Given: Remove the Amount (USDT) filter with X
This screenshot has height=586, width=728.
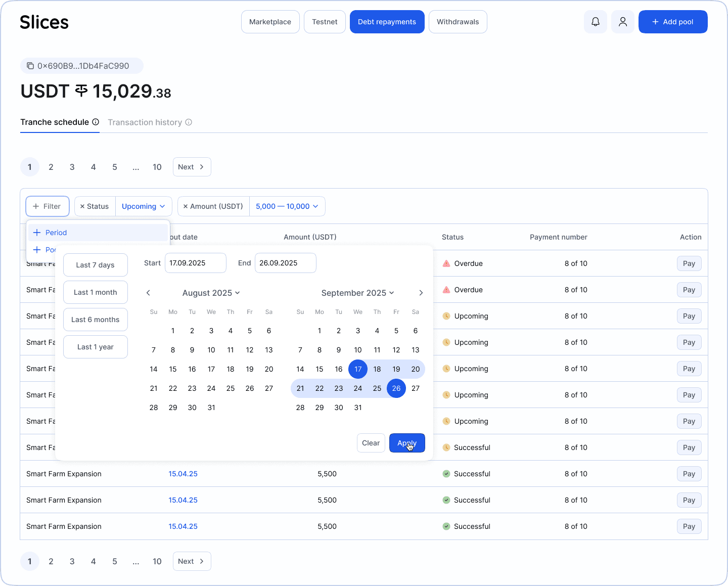Looking at the screenshot, I should tap(186, 206).
